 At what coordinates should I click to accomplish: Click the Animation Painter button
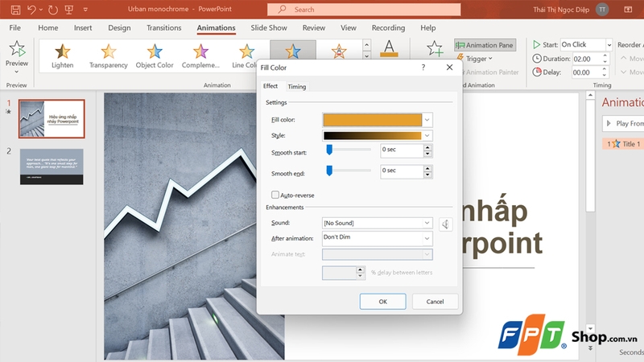491,72
